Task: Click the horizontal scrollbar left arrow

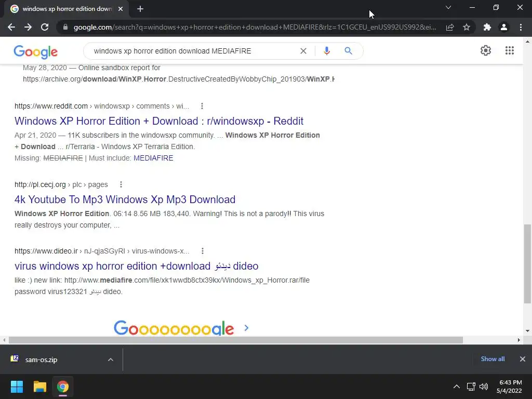Action: tap(4, 340)
